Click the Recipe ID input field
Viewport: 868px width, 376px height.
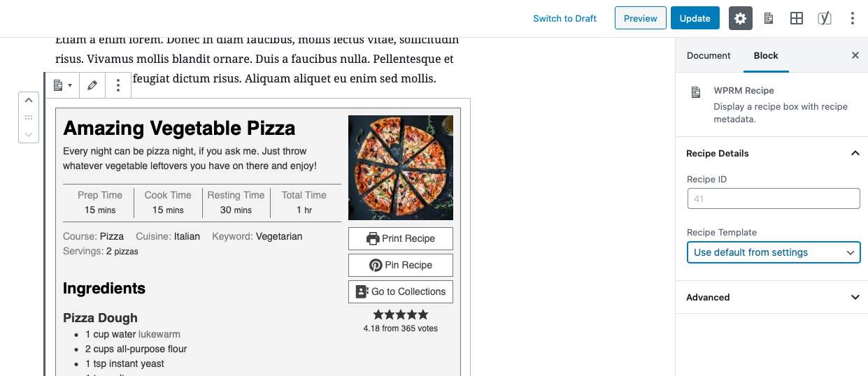[x=774, y=198]
